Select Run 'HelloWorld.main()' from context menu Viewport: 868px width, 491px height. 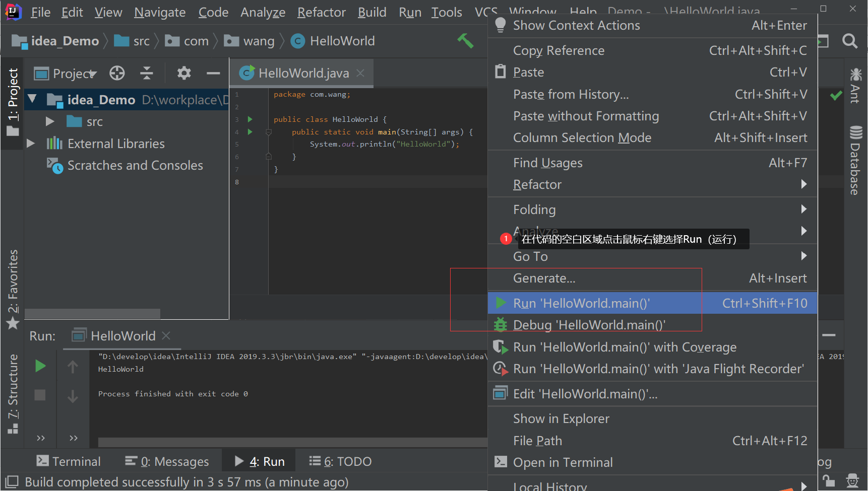point(581,303)
